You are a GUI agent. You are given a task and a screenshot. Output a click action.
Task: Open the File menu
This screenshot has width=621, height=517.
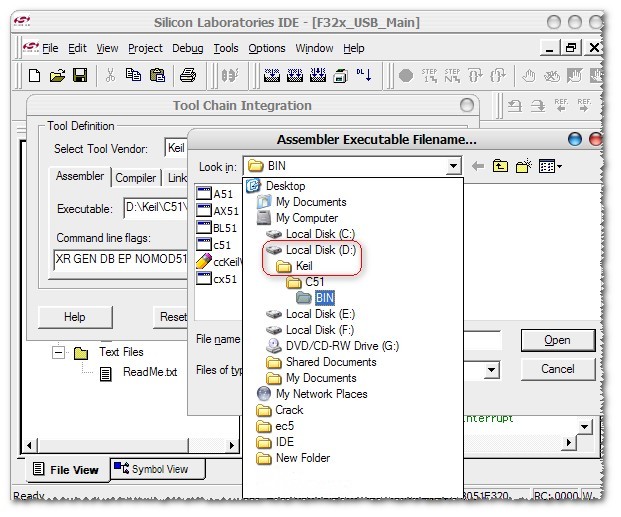[x=50, y=48]
